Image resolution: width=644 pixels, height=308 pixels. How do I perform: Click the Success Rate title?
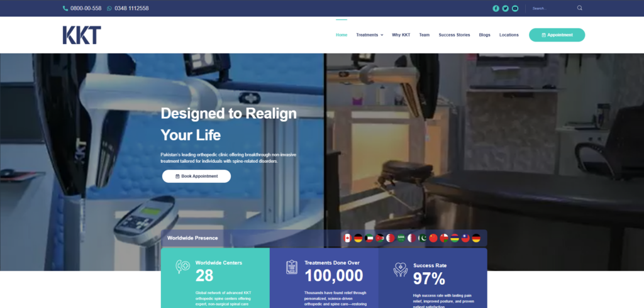430,266
